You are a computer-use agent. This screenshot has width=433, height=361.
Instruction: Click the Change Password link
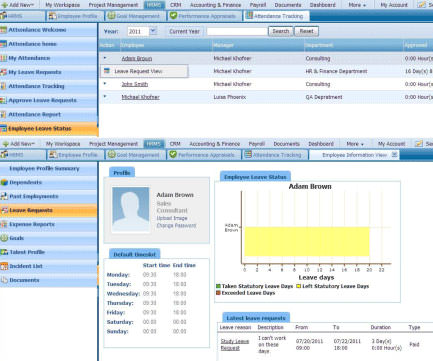[x=176, y=226]
